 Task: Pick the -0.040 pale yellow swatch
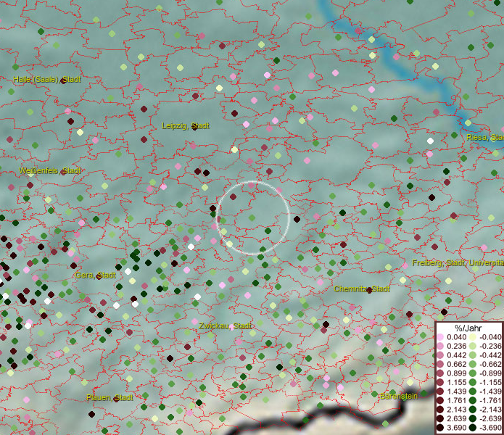[x=473, y=337]
